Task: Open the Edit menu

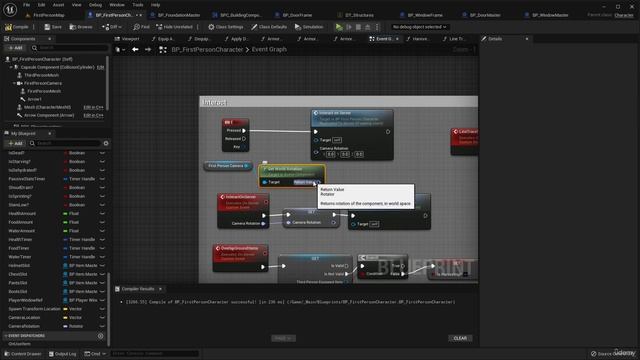Action: click(41, 5)
